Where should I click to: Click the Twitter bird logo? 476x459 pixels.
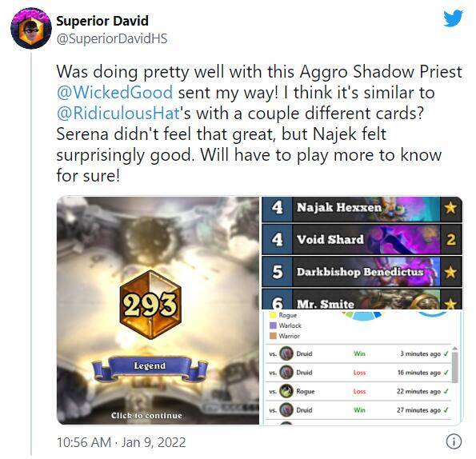tap(453, 18)
